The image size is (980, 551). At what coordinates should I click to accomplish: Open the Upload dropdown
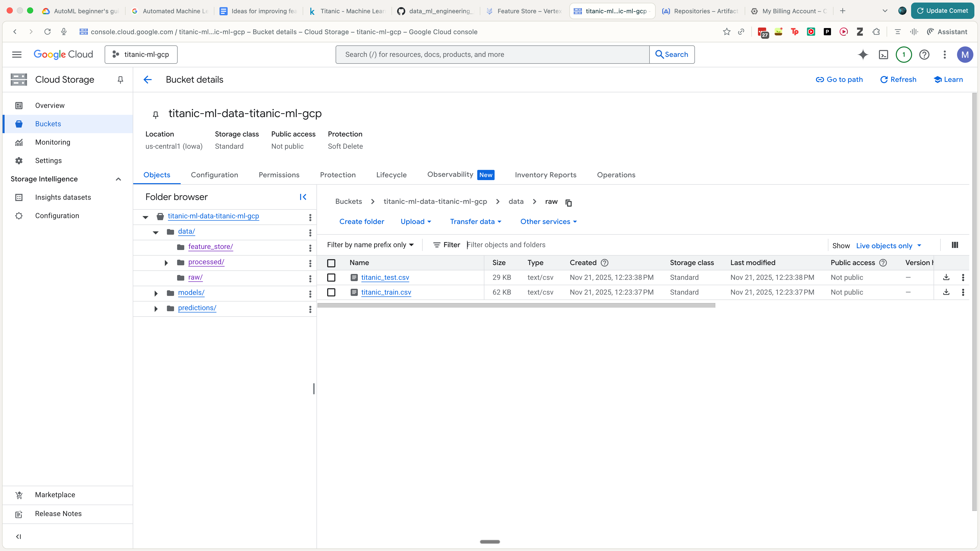415,222
